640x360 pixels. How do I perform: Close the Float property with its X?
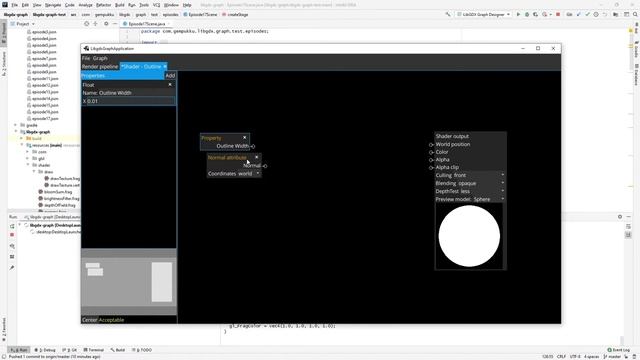tap(170, 84)
